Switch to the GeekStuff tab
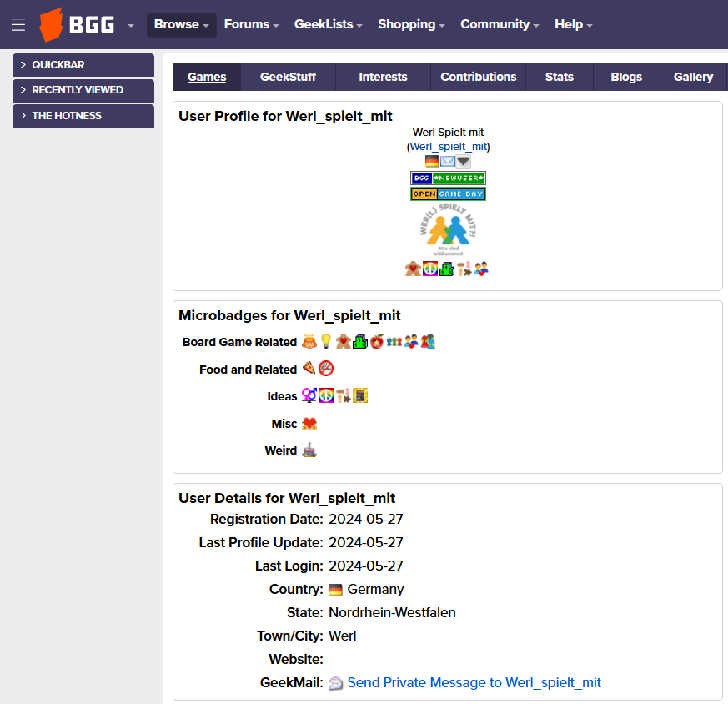 tap(288, 77)
